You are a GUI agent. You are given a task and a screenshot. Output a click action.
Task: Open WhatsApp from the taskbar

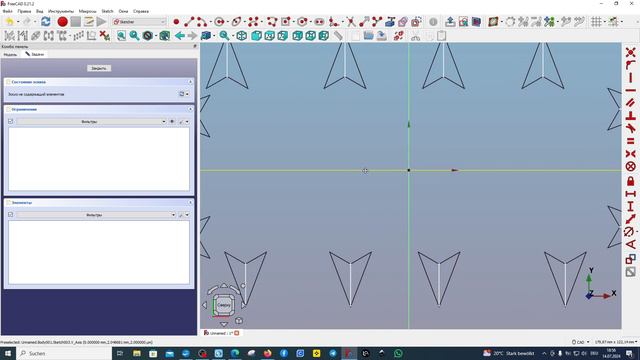pos(398,353)
